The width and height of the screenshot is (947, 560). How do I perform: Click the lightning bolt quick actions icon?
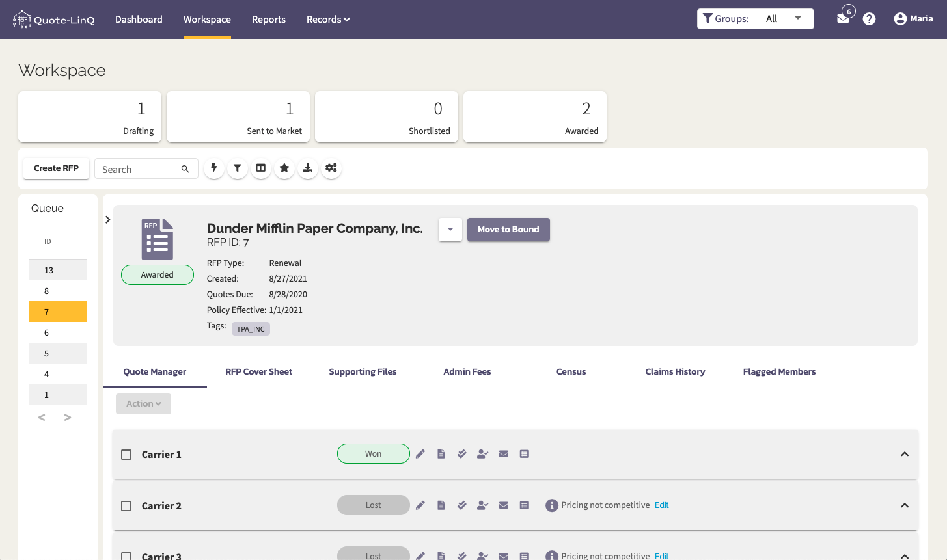pyautogui.click(x=214, y=168)
